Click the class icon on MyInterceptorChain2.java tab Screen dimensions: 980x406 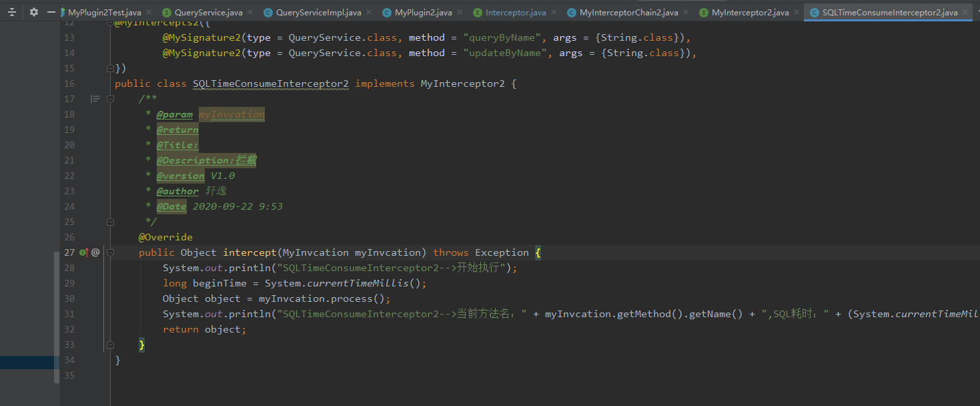pos(572,13)
